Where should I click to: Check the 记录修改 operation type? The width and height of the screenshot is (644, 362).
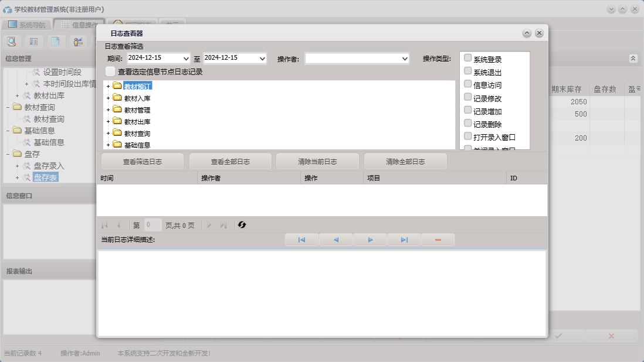click(x=467, y=97)
